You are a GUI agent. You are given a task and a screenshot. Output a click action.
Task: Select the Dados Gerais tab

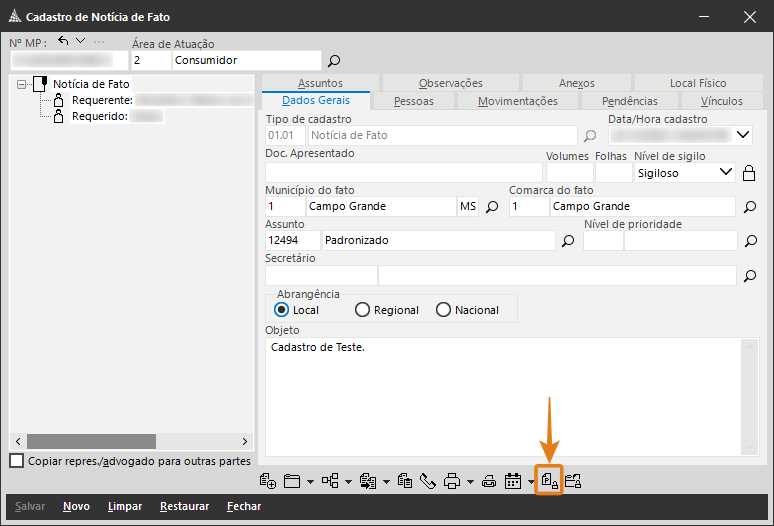point(316,100)
